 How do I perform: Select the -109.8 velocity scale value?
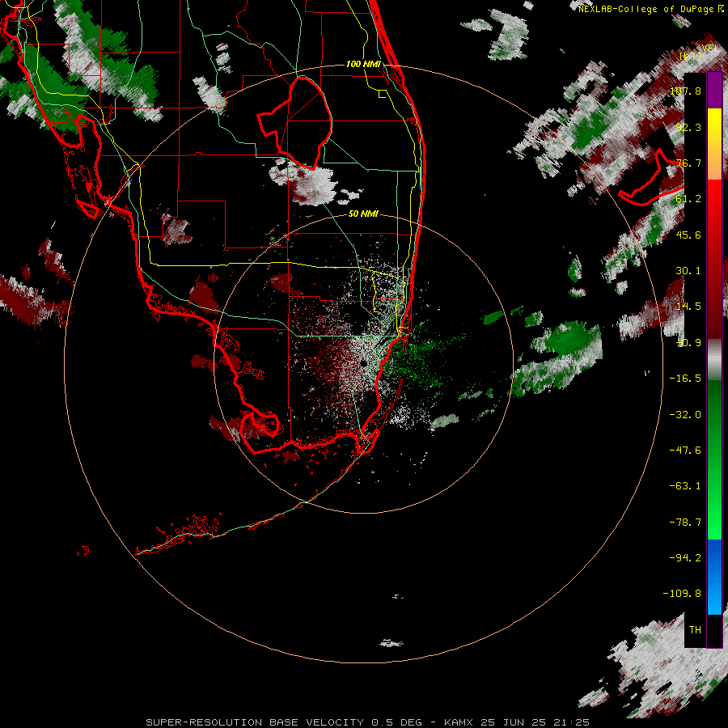[682, 594]
